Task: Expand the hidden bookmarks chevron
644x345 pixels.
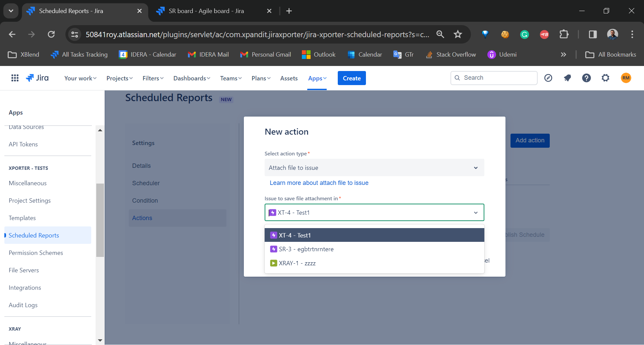Action: pyautogui.click(x=563, y=54)
